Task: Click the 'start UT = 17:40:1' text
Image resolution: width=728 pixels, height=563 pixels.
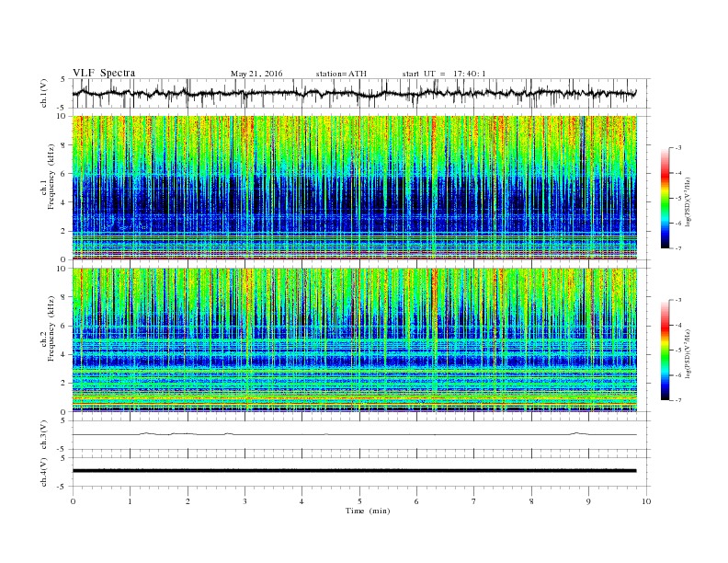Action: (444, 74)
